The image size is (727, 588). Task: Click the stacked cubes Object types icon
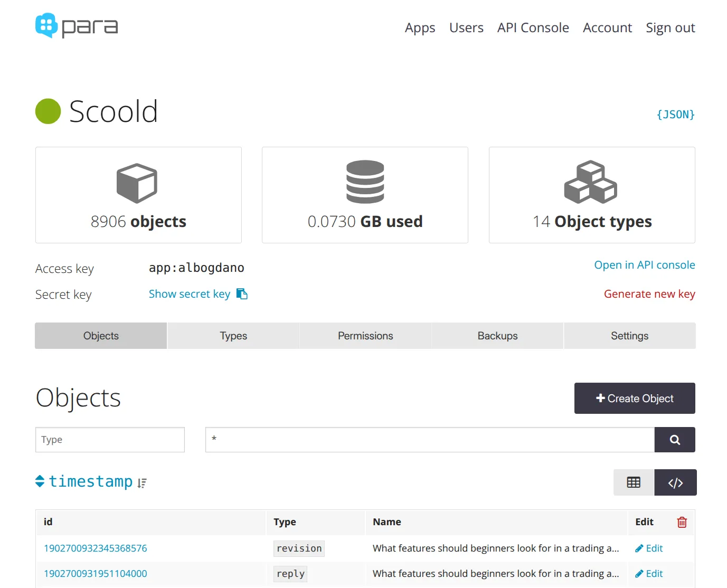591,183
